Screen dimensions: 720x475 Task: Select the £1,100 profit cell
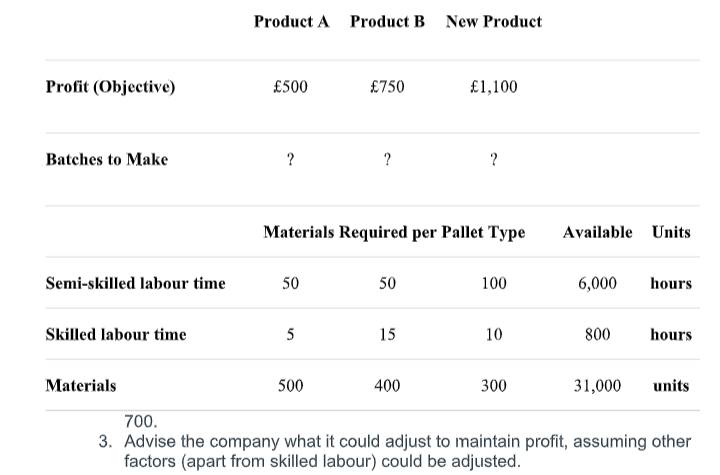click(x=494, y=86)
